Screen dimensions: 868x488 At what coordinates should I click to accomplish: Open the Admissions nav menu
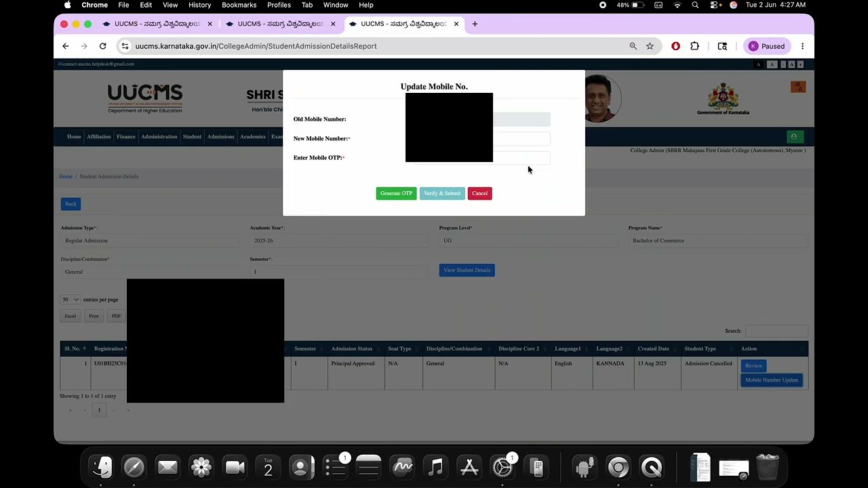tap(220, 137)
